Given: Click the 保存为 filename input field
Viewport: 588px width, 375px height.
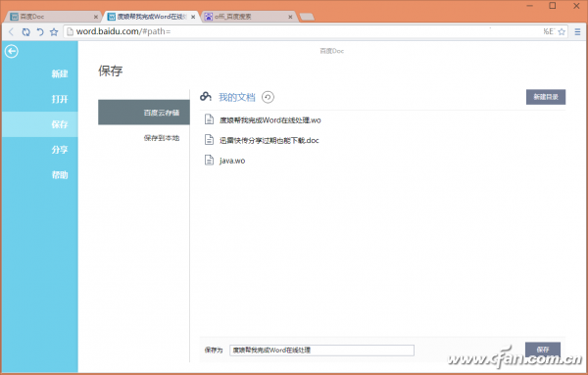Looking at the screenshot, I should tap(321, 351).
